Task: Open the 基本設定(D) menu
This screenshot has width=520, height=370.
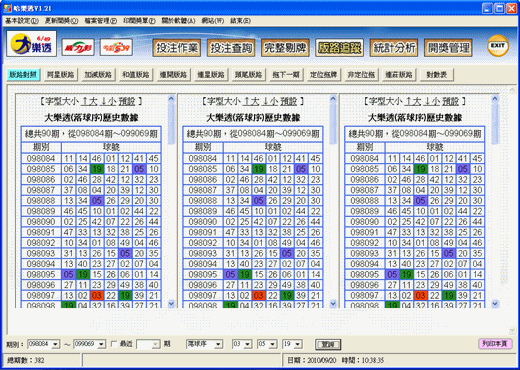Action: pyautogui.click(x=22, y=21)
